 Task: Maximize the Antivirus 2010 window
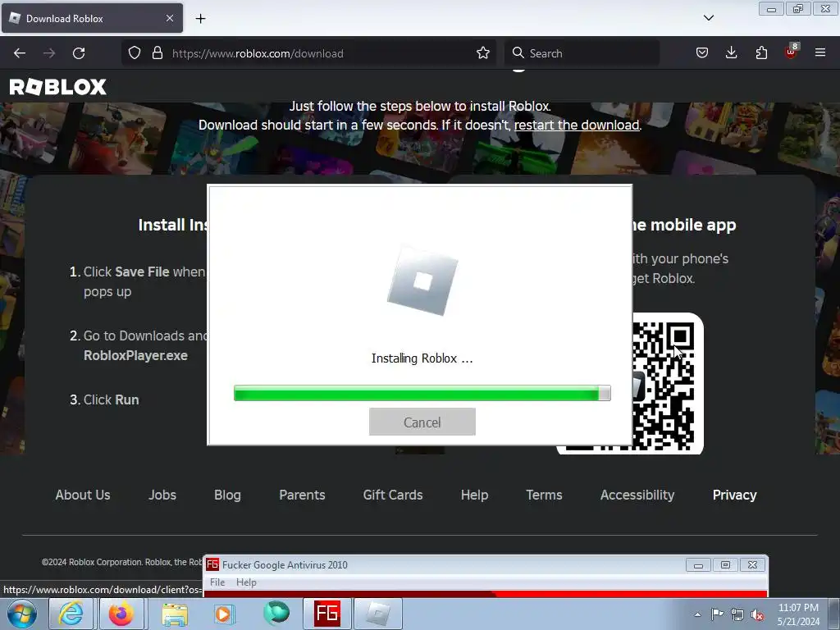click(725, 565)
